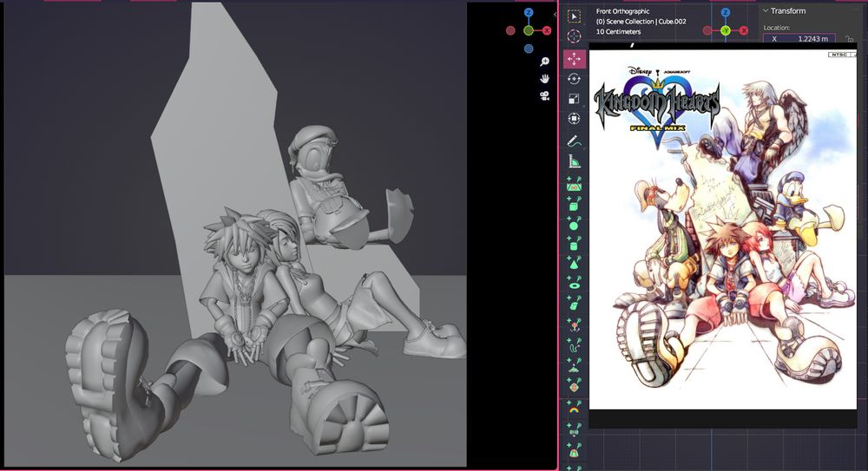This screenshot has width=868, height=471.
Task: Click the pan hand icon in left viewport
Action: (x=545, y=79)
